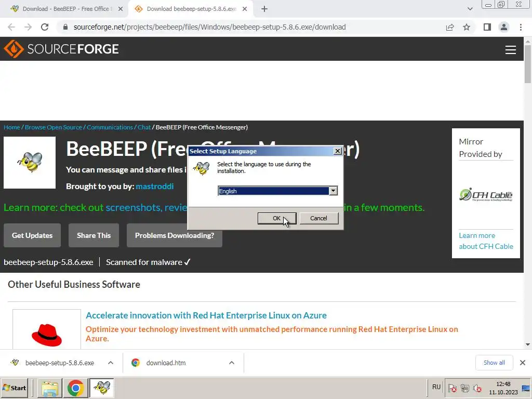Click the taskbar clock 12:48
532x399 pixels.
pyautogui.click(x=503, y=384)
